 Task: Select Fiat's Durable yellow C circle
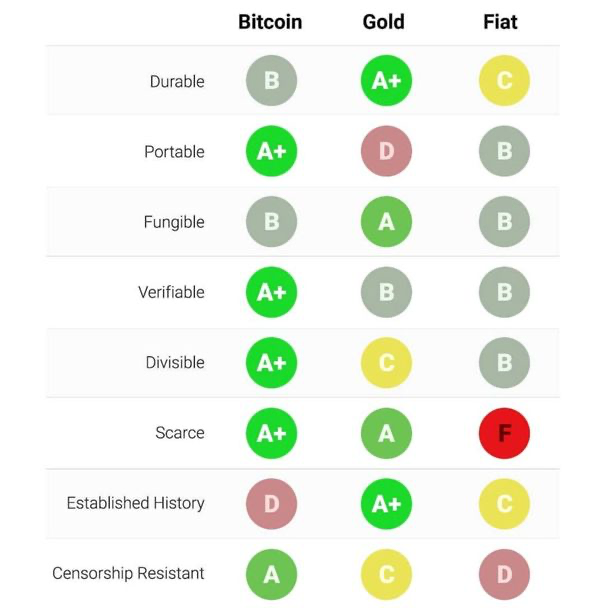pos(504,81)
